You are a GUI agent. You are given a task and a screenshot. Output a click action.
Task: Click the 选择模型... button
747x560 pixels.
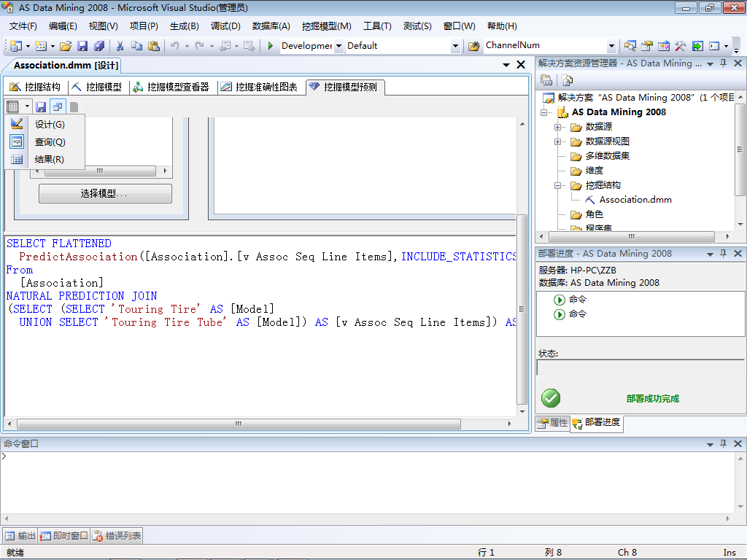click(x=105, y=193)
